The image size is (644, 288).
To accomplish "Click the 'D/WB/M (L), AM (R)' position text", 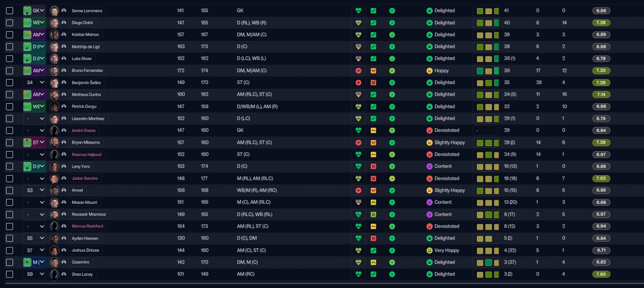I will 257,107.
